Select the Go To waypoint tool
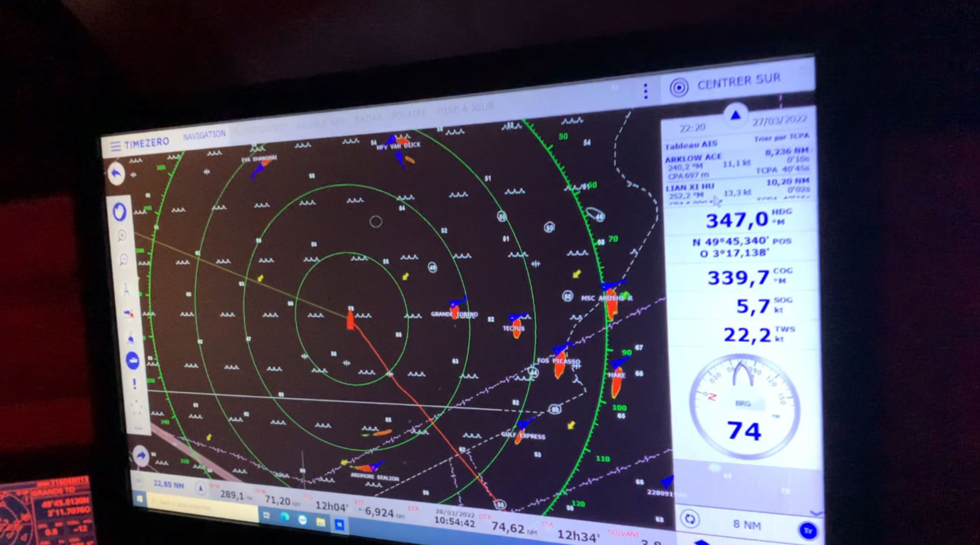Screen dimensions: 980x545 point(129,313)
